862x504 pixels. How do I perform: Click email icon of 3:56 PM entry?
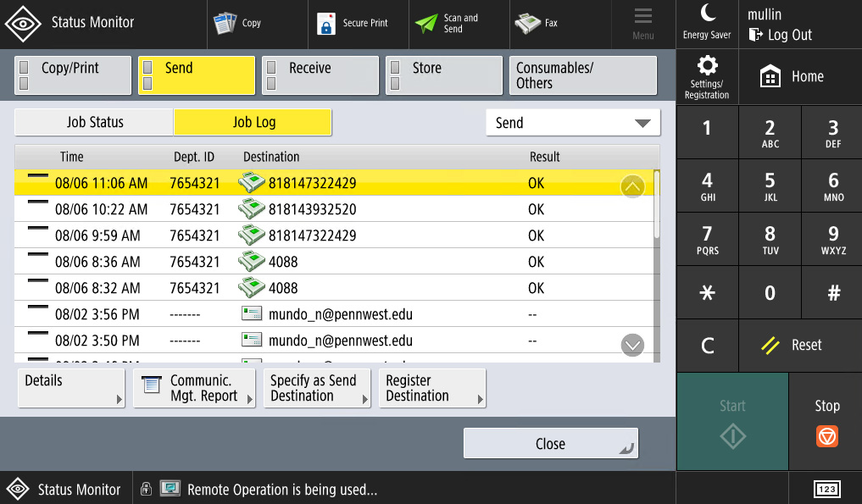251,313
